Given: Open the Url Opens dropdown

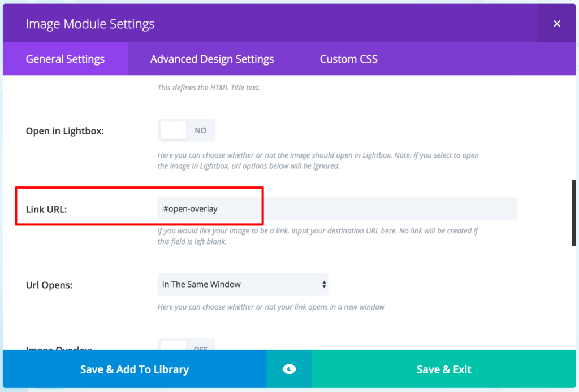Looking at the screenshot, I should (243, 284).
